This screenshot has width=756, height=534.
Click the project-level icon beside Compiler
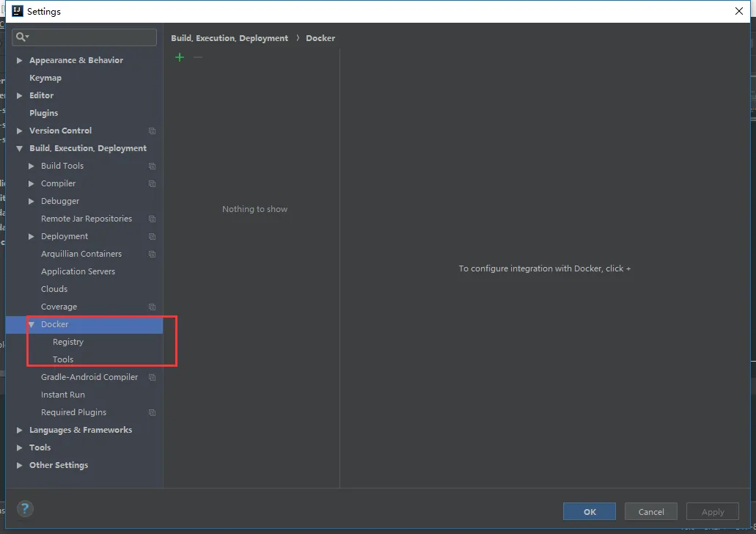coord(152,184)
